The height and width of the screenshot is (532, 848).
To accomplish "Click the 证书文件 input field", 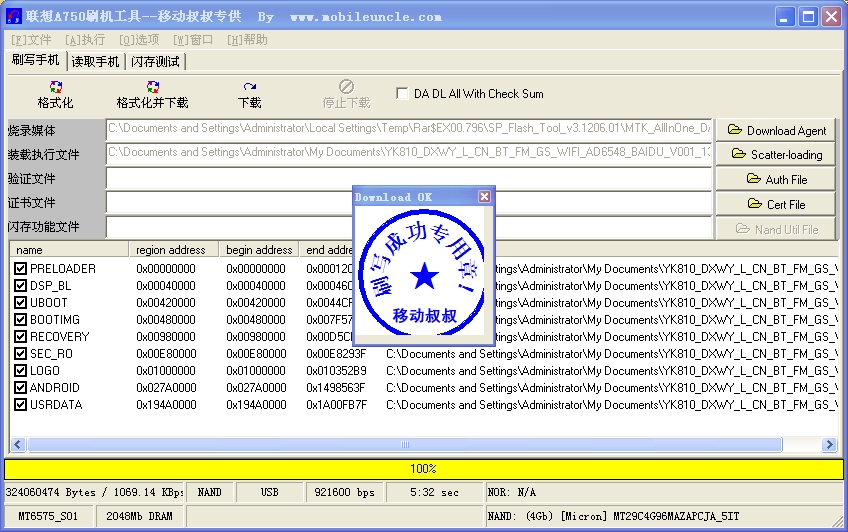I will (409, 203).
